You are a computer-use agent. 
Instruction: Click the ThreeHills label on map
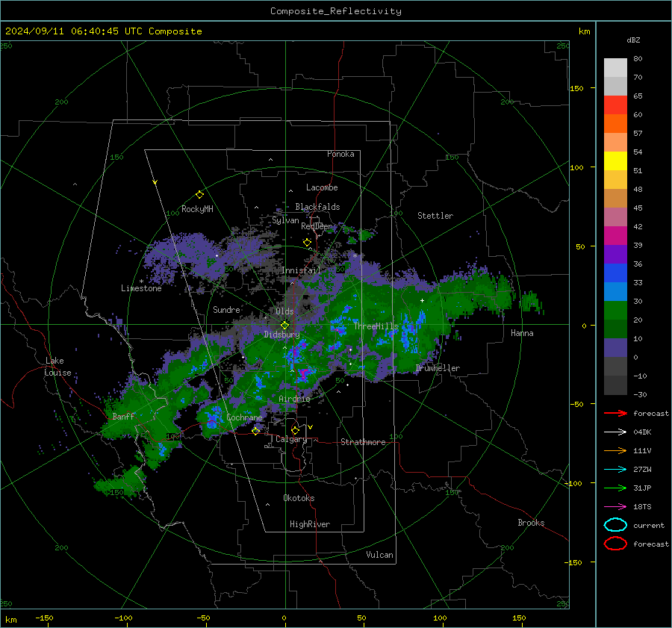pos(376,326)
